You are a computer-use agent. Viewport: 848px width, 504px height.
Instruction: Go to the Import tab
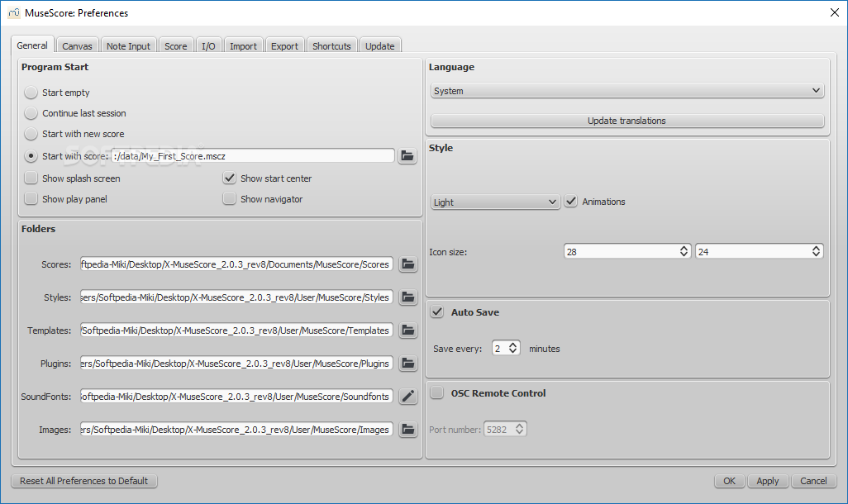[243, 46]
